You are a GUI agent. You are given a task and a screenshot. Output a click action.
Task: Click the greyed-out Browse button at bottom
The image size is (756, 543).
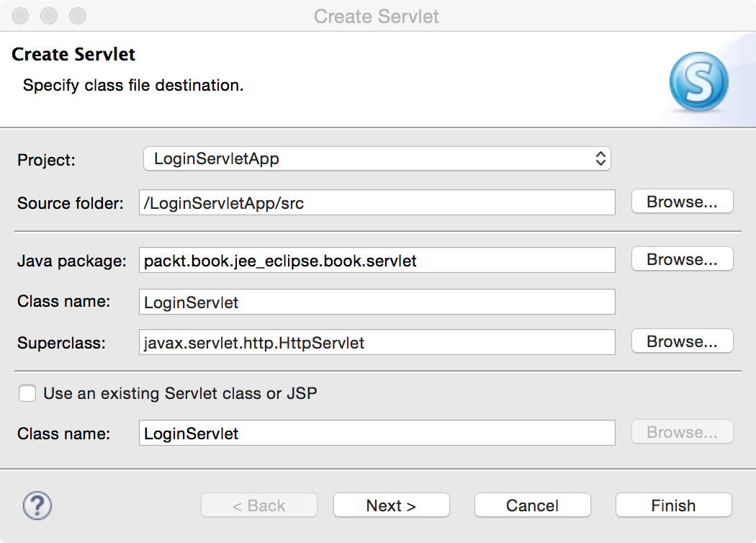coord(682,432)
